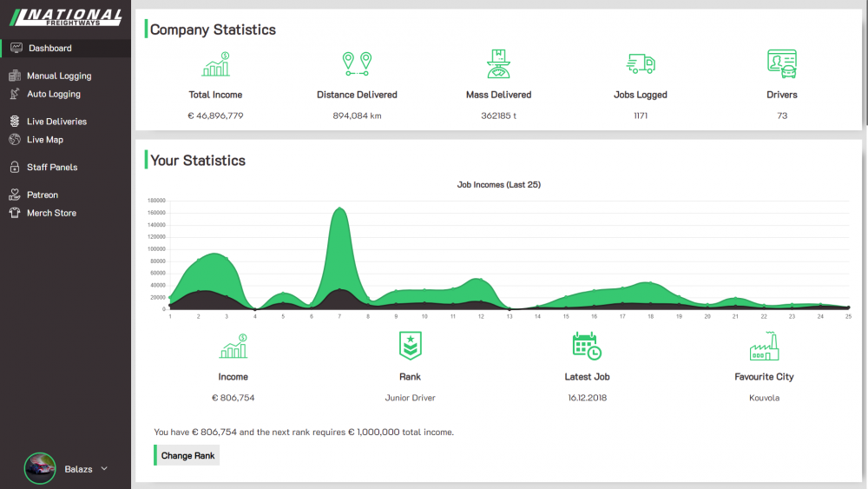Click the Drivers ID card icon
This screenshot has width=868, height=489.
(x=781, y=64)
